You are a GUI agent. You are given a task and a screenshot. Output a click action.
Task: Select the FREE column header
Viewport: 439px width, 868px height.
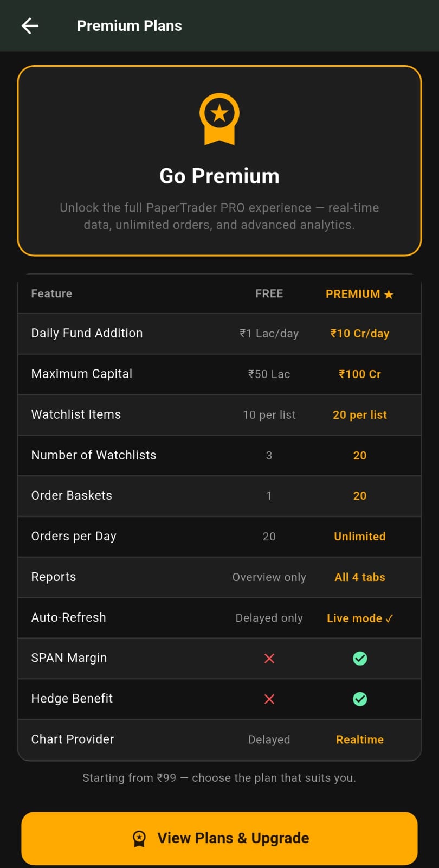click(x=269, y=293)
